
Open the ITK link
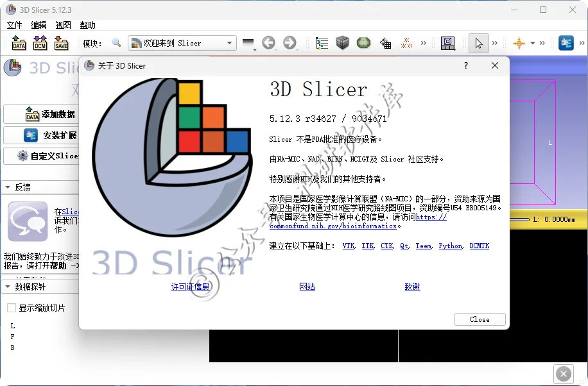tap(368, 246)
